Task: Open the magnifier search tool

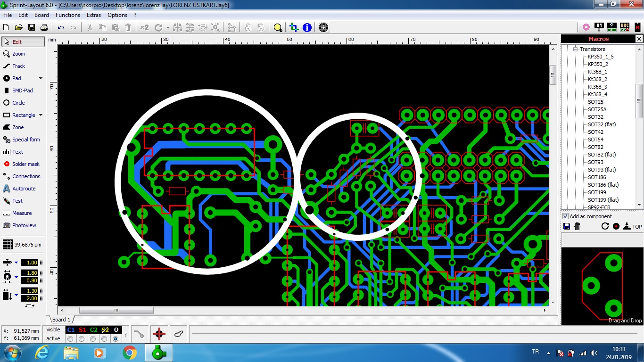Action: tap(278, 28)
